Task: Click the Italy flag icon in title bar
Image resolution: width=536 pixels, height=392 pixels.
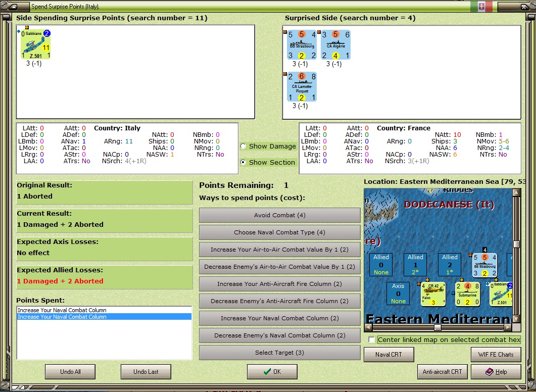Action: pos(481,7)
